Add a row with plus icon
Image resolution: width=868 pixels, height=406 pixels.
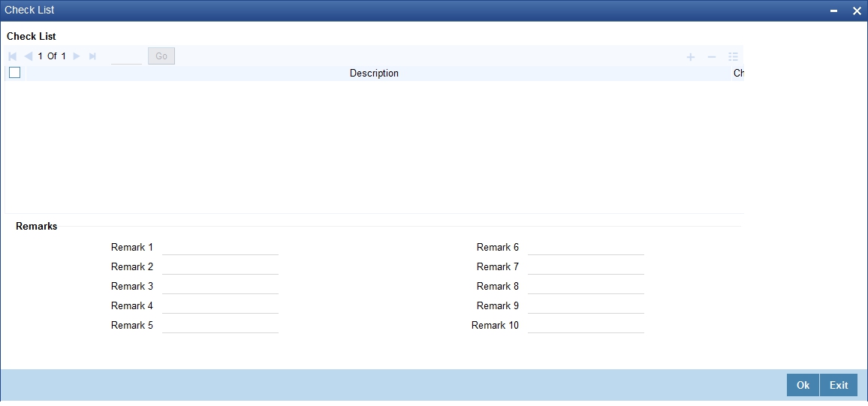point(690,57)
